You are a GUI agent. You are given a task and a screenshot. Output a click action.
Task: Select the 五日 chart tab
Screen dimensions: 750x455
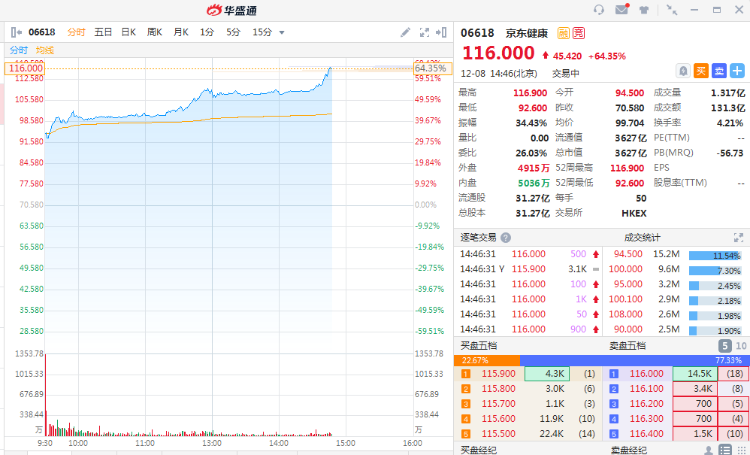103,32
